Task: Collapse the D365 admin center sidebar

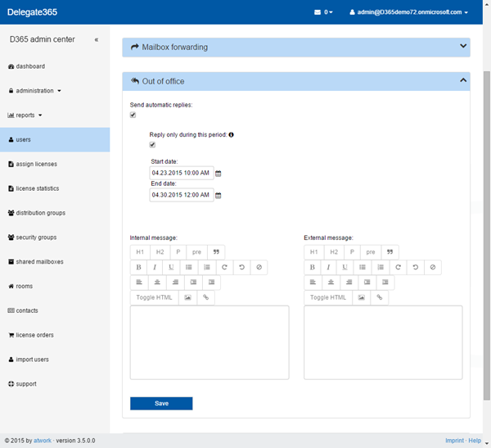Action: 96,39
